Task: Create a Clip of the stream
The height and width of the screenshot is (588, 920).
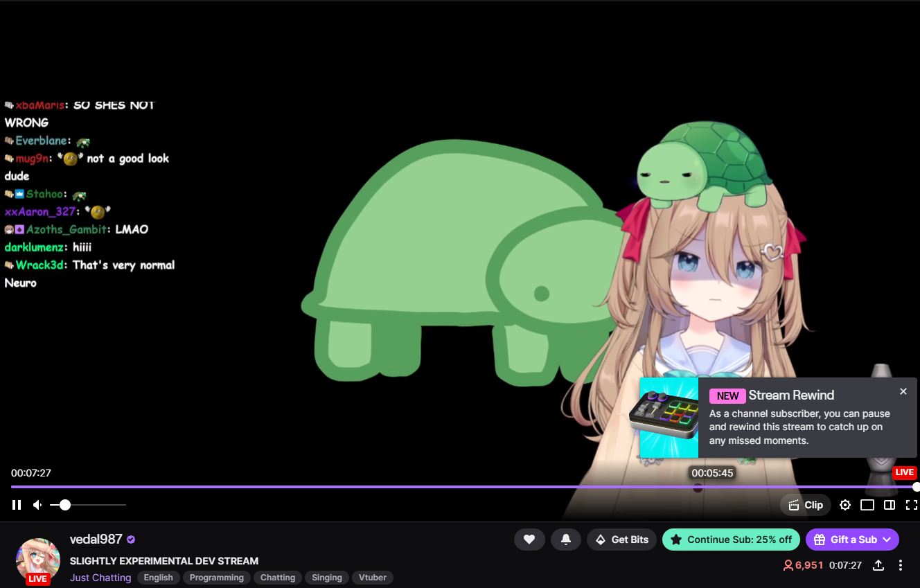Action: [x=806, y=505]
